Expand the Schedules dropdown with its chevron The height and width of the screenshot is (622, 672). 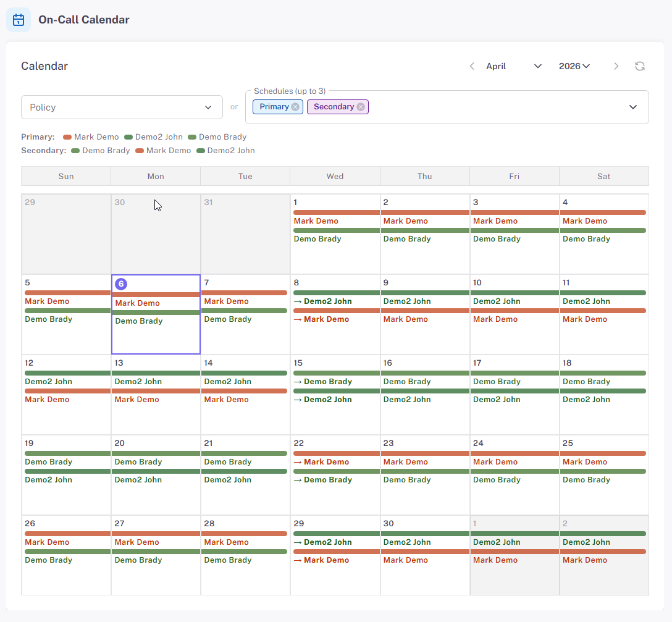[632, 107]
